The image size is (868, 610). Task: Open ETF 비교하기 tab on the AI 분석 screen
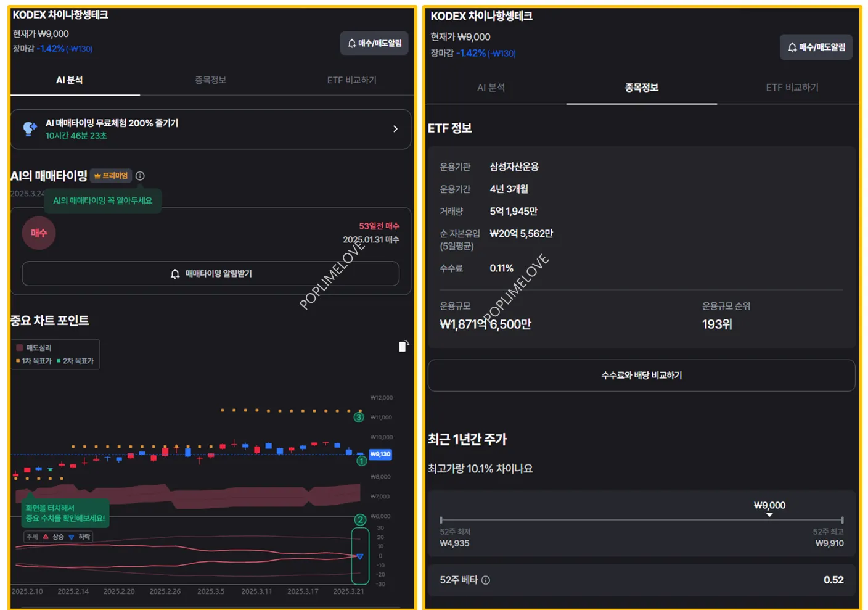click(352, 80)
